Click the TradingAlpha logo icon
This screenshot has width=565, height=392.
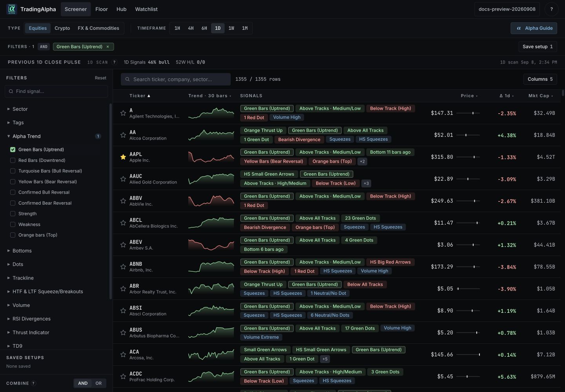(12, 9)
